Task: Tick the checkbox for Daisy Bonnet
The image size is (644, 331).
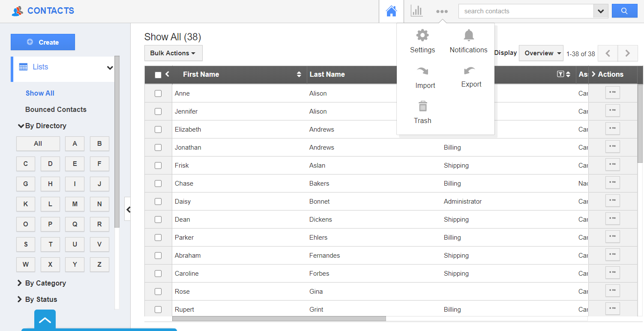Action: (x=158, y=202)
